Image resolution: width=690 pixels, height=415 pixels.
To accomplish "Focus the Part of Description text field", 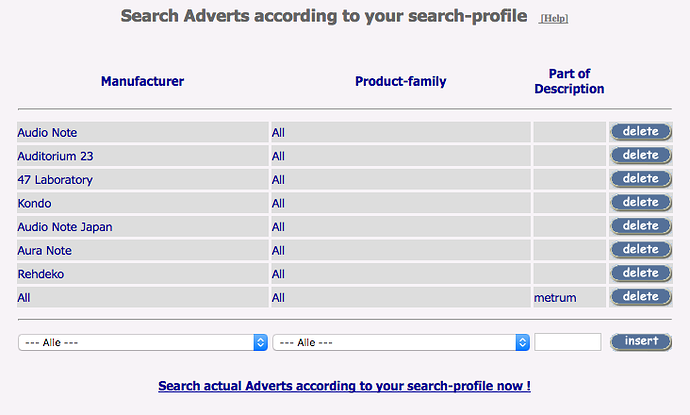I will tap(568, 342).
